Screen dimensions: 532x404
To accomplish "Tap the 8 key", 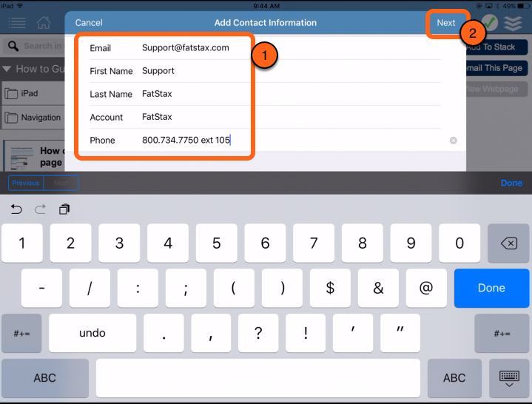I will point(363,243).
